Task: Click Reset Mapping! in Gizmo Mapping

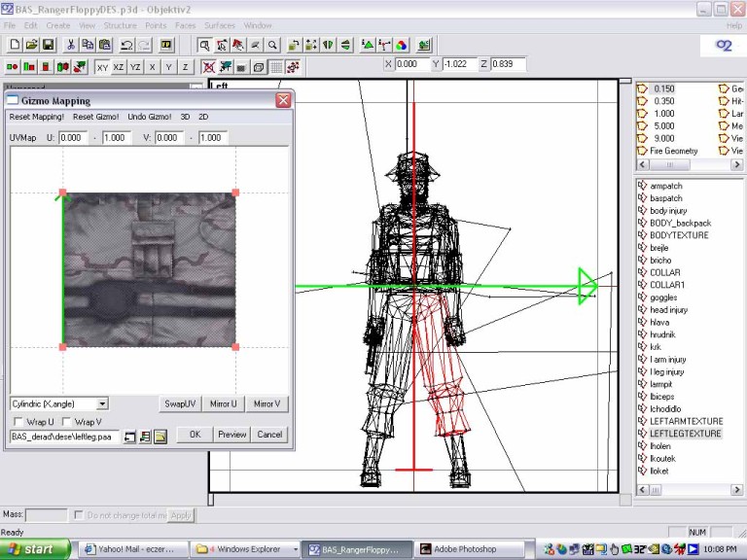Action: click(36, 117)
